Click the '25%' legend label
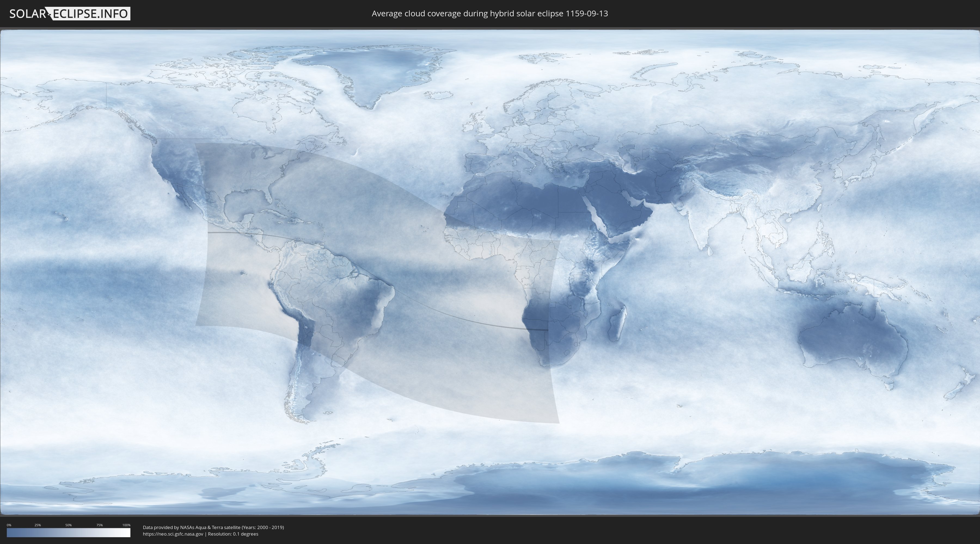This screenshot has height=544, width=980. point(38,525)
